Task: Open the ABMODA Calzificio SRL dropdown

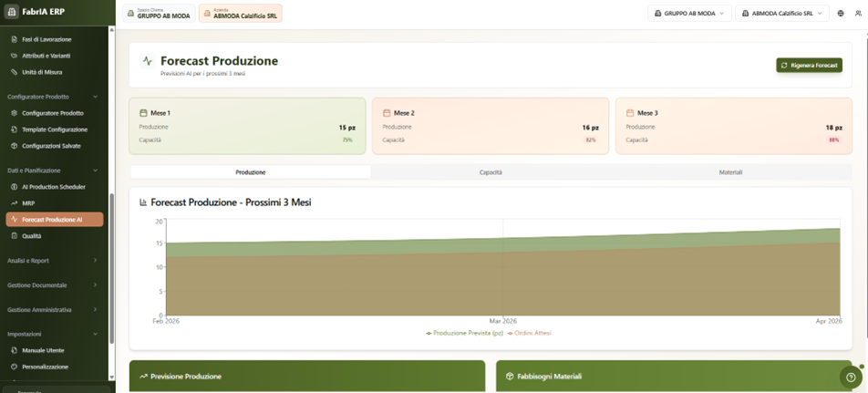Action: coord(781,14)
